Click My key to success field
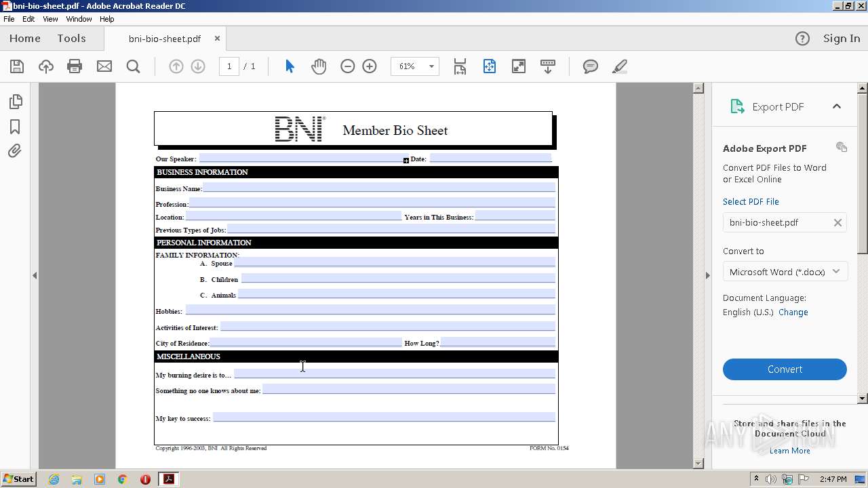 tap(384, 417)
